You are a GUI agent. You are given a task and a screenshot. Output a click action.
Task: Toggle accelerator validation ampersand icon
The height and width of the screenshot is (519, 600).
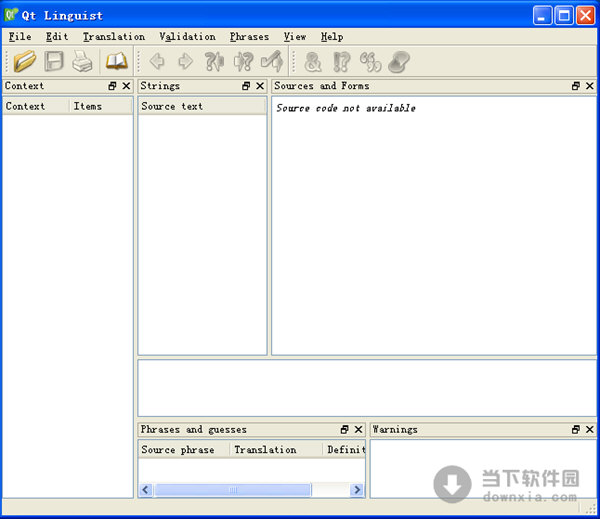click(x=313, y=62)
